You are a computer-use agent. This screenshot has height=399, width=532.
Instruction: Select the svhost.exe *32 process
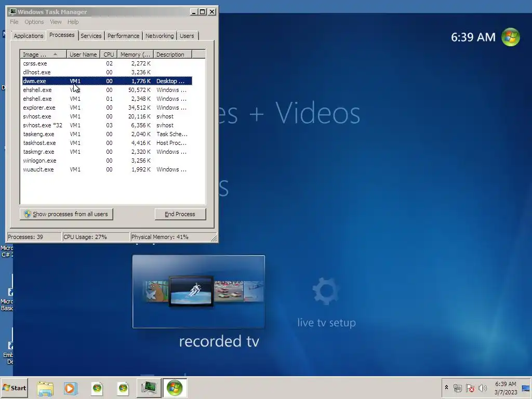(x=107, y=125)
